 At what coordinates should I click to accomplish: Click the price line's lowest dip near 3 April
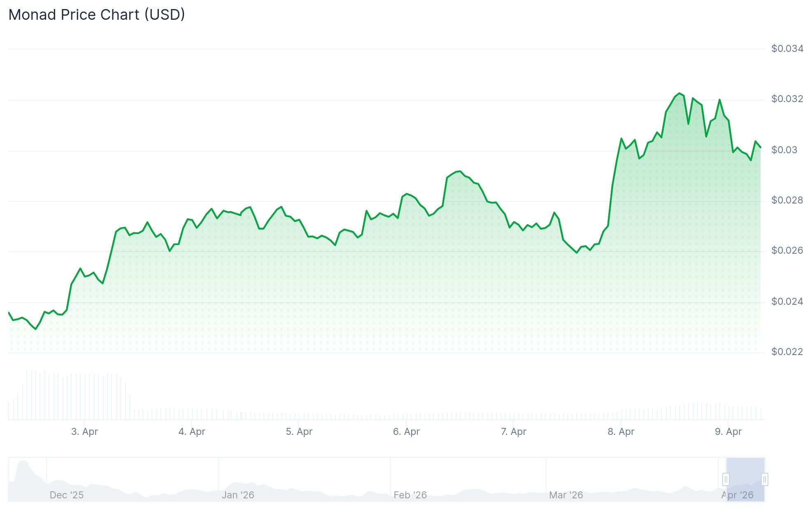pos(35,329)
